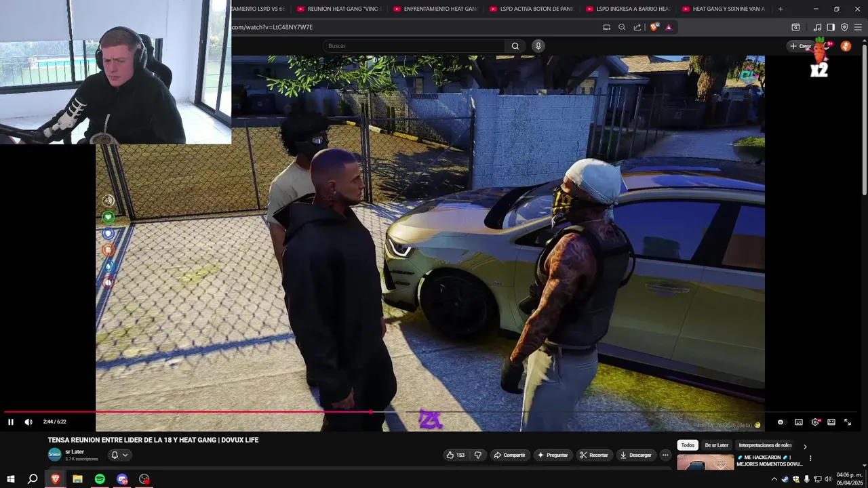Open Brave VPN shield toolbar icon

point(844,27)
